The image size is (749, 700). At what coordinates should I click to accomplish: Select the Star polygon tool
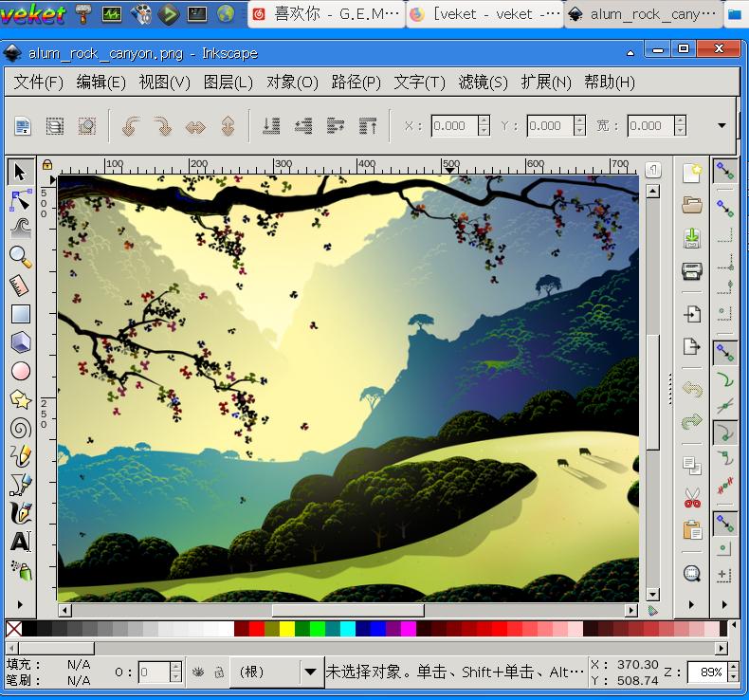coord(20,399)
